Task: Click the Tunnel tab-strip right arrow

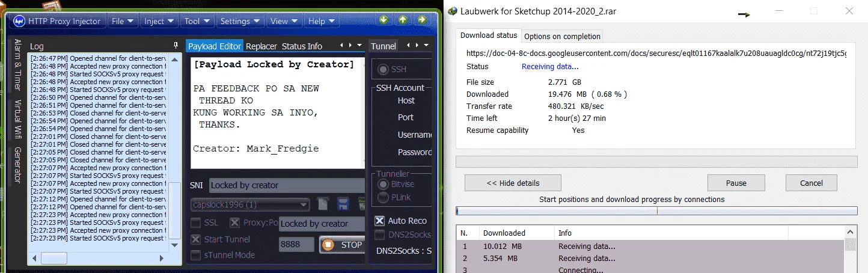Action: tap(416, 46)
